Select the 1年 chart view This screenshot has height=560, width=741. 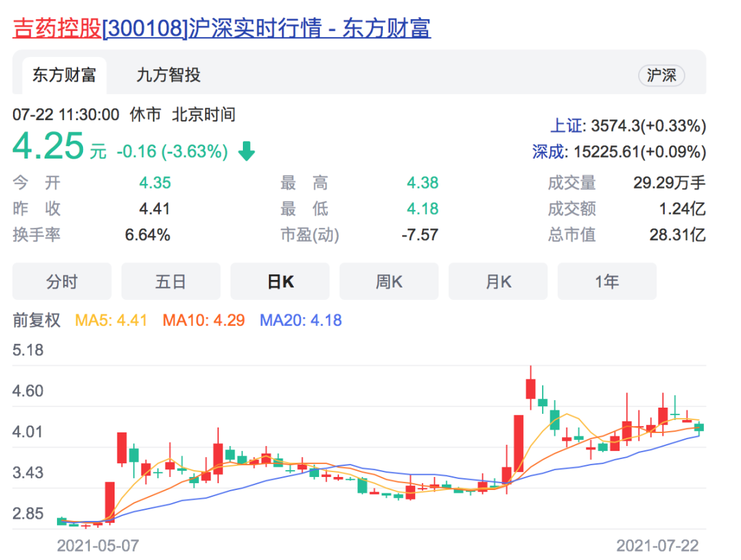coord(607,281)
